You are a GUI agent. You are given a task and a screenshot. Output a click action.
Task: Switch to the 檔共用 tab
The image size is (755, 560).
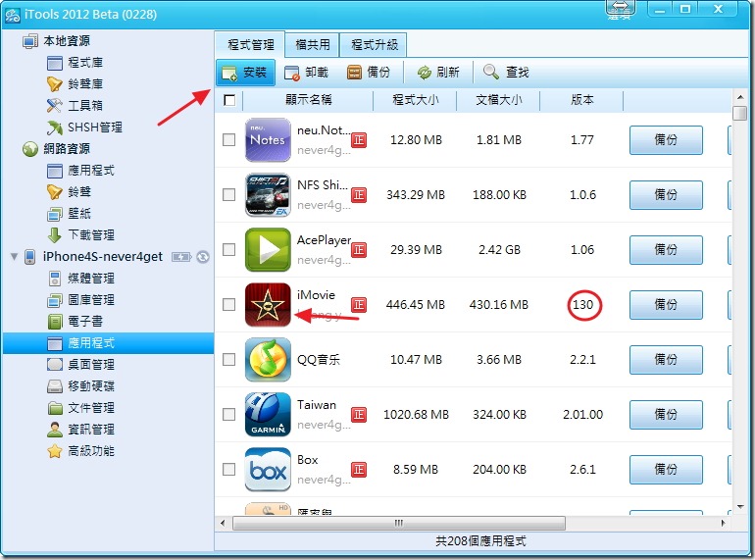pyautogui.click(x=313, y=45)
